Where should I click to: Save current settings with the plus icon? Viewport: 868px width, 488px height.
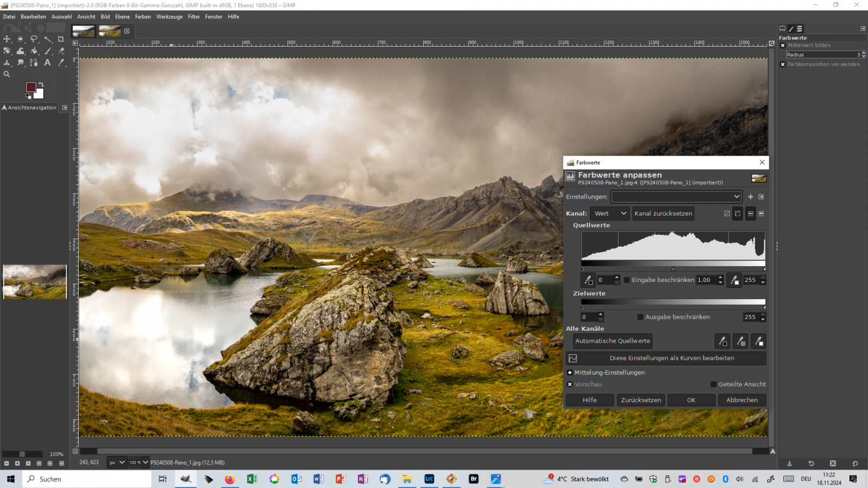coord(750,197)
